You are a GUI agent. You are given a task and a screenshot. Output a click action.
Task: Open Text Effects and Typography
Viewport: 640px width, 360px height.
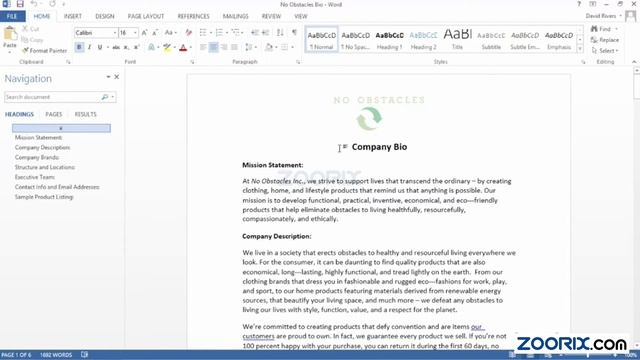pos(151,47)
